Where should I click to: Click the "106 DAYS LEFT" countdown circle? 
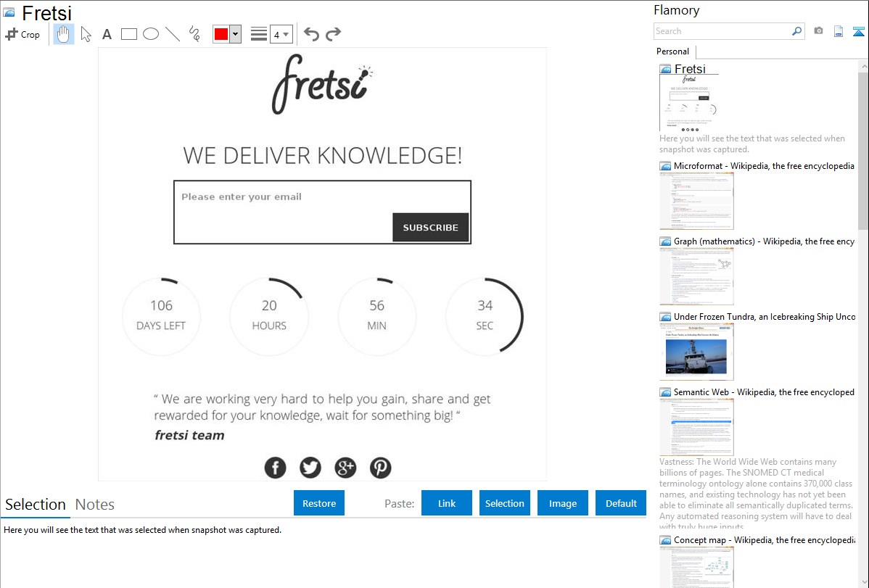[161, 316]
